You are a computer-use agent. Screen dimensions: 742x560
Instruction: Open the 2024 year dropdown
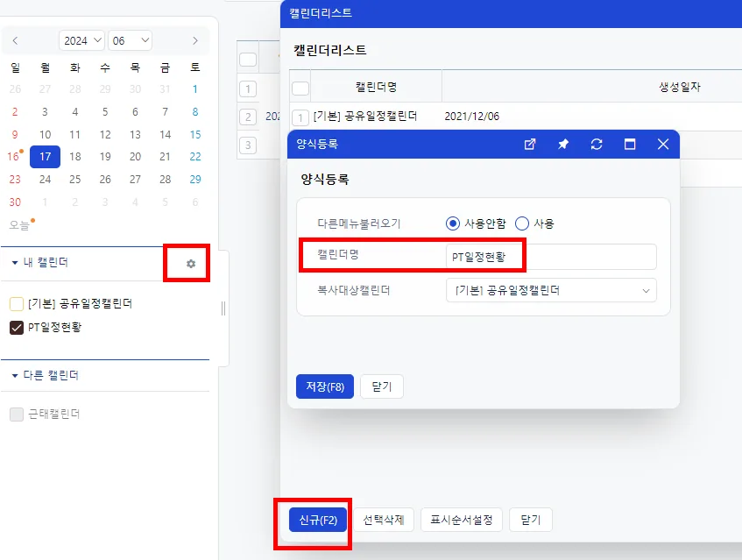click(81, 40)
